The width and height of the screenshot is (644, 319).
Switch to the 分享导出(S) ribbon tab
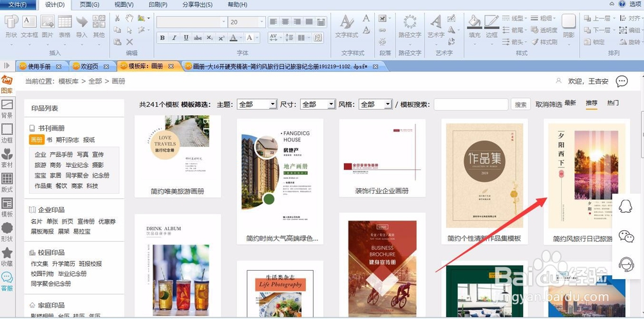click(x=198, y=5)
